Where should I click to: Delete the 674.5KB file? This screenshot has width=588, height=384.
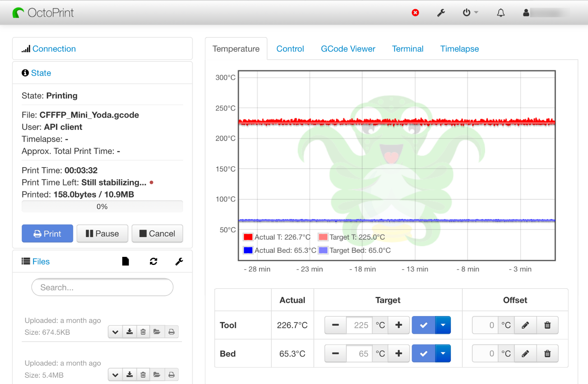point(143,332)
